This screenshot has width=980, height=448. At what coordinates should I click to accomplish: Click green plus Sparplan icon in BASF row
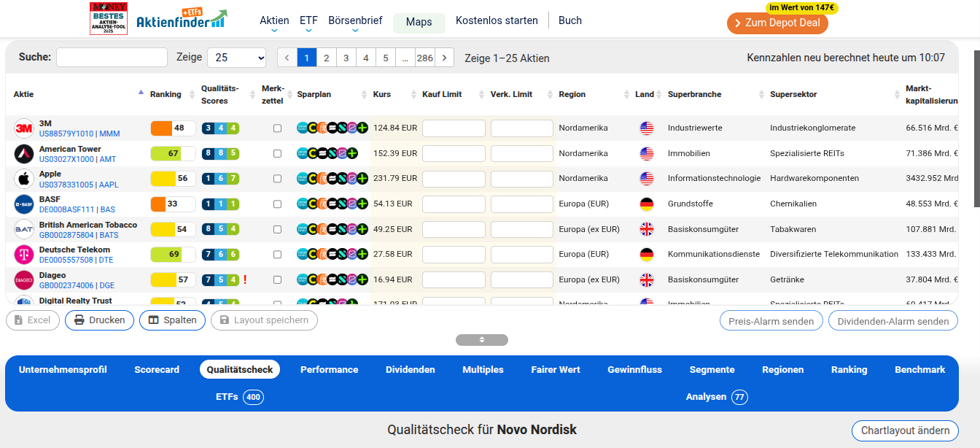pyautogui.click(x=362, y=204)
